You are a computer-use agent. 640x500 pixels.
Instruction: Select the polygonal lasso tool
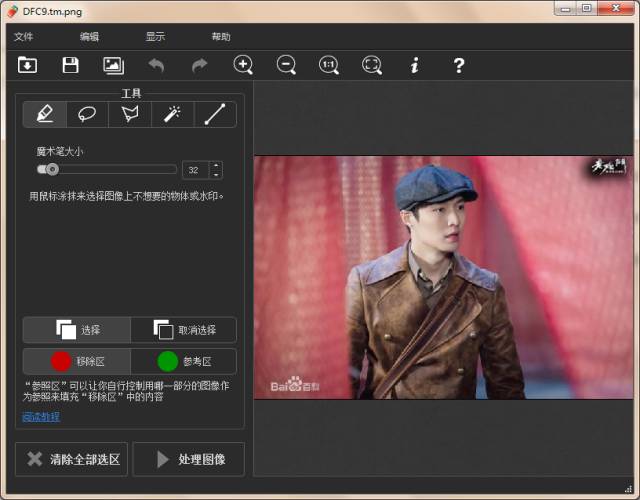pos(129,114)
